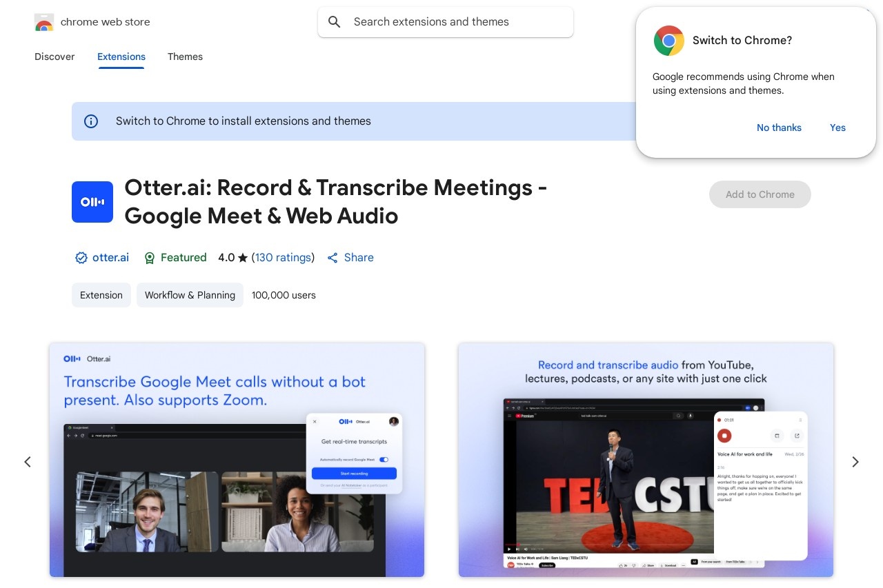This screenshot has height=588, width=883.
Task: Dismiss popup with No thanks
Action: [x=779, y=128]
